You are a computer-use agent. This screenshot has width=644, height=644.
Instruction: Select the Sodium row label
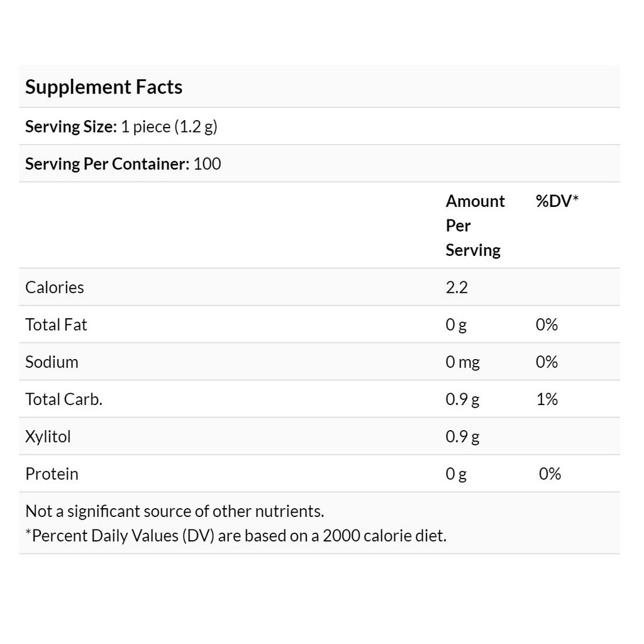52,362
